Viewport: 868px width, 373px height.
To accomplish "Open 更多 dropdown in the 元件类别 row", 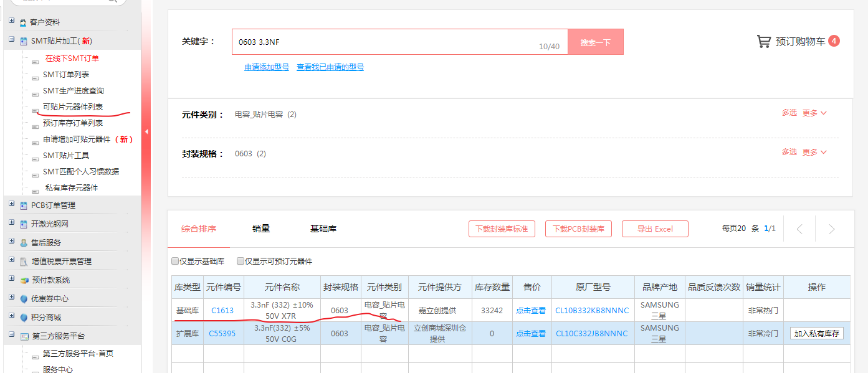I will pos(814,113).
